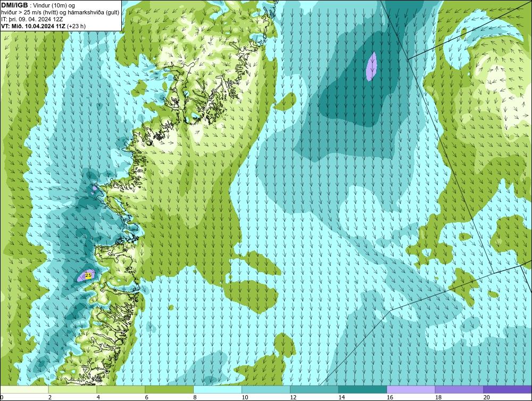The height and width of the screenshot is (401, 532).
Task: Click the yellow 25 gust marker
Action: [x=88, y=275]
